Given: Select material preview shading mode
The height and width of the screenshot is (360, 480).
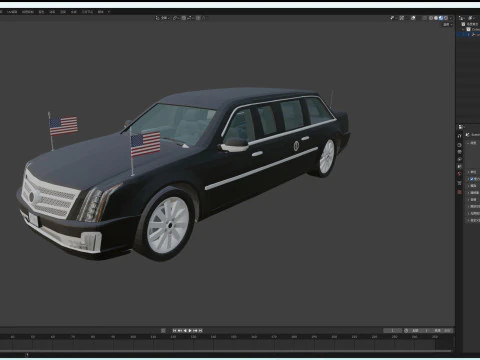Looking at the screenshot, I should [441, 18].
